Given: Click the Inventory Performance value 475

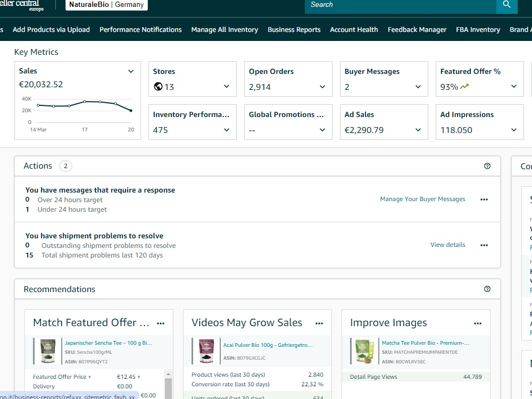Looking at the screenshot, I should [161, 130].
